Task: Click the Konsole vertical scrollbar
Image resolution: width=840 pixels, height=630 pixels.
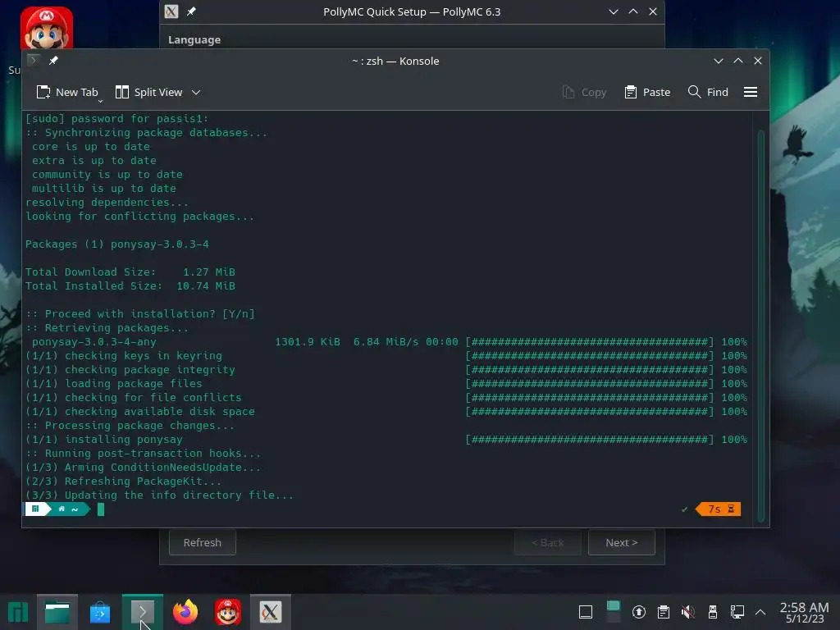Action: coord(760,326)
